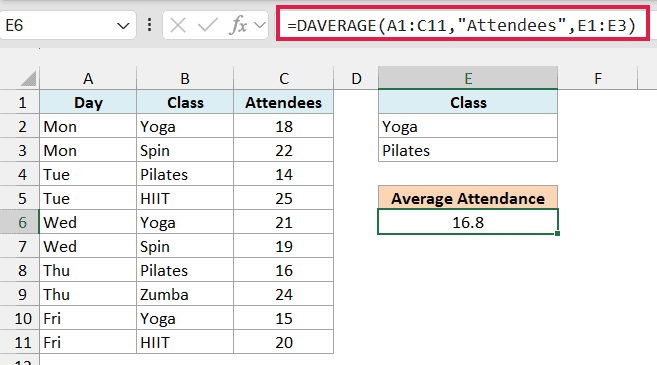Select row 3 header

20,150
